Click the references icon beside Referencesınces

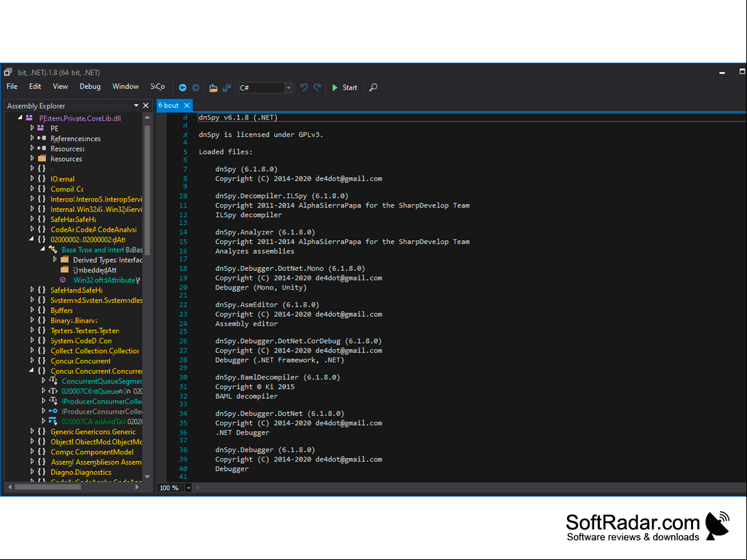[x=42, y=138]
